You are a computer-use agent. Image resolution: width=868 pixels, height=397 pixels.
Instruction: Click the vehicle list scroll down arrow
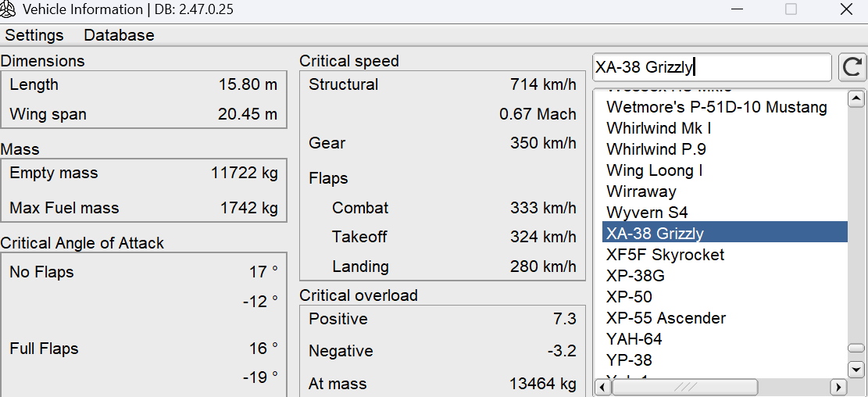click(856, 369)
